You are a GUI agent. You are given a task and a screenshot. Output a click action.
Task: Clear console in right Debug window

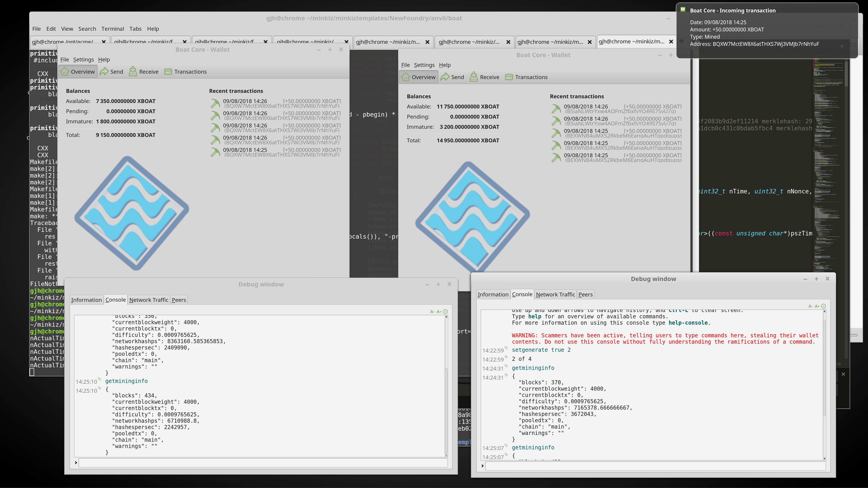[823, 306]
